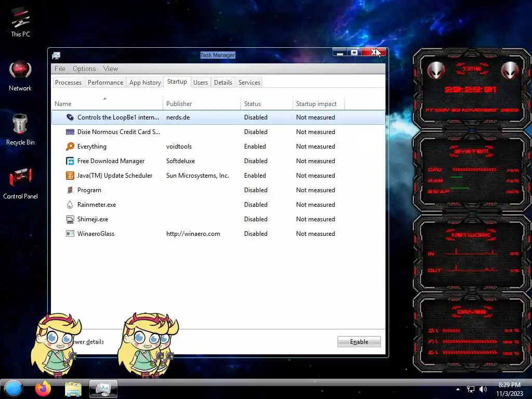The image size is (532, 399).
Task: Click Task Manager taskbar button
Action: coord(103,389)
